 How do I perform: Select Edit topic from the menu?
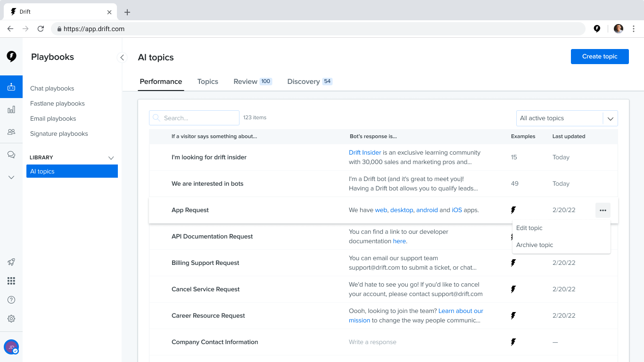561,228
